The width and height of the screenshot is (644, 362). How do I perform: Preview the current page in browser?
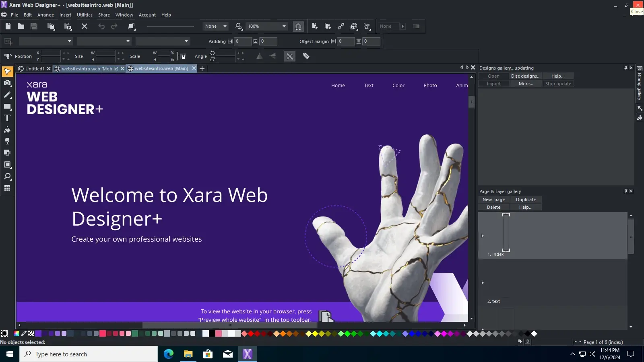pyautogui.click(x=315, y=26)
